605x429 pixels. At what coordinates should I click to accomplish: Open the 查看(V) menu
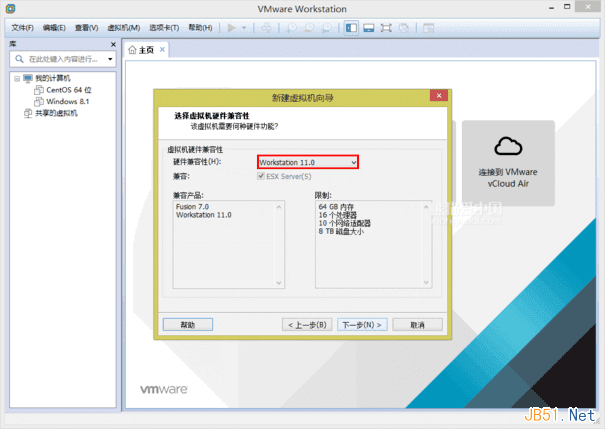click(x=86, y=28)
